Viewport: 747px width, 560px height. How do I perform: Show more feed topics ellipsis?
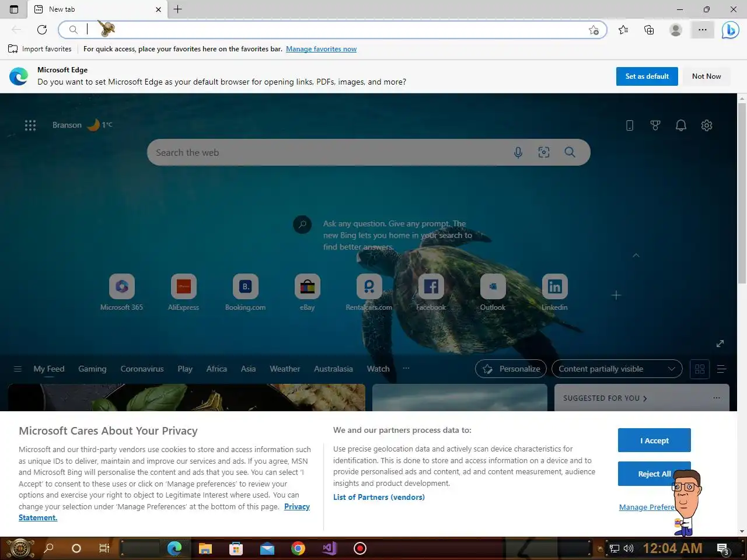[x=406, y=368]
